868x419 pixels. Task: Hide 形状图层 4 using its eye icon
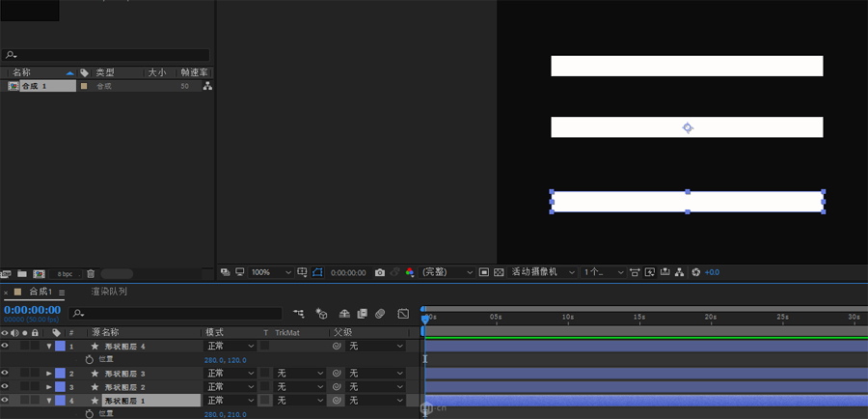click(5, 346)
